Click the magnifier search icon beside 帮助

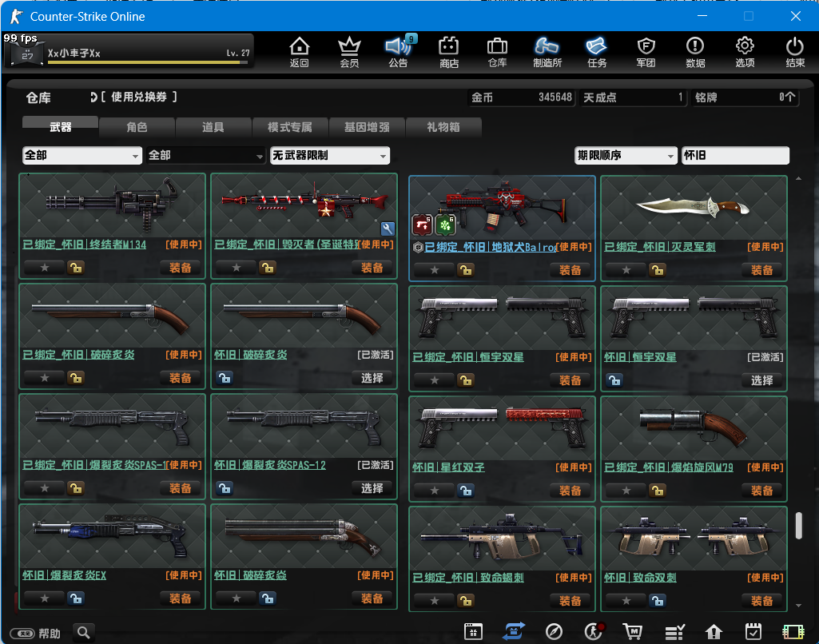click(84, 633)
